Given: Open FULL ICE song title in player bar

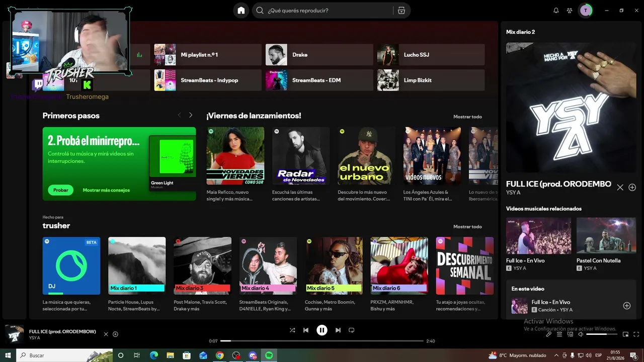Looking at the screenshot, I should click(x=62, y=331).
